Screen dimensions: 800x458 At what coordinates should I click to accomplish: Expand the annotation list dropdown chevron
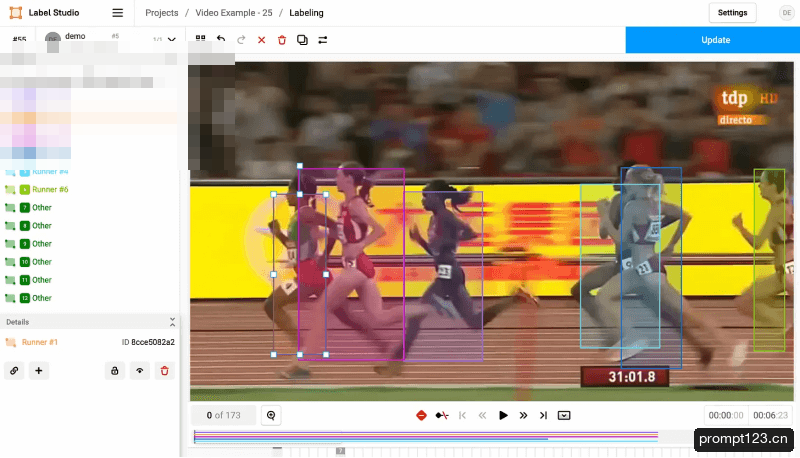172,40
